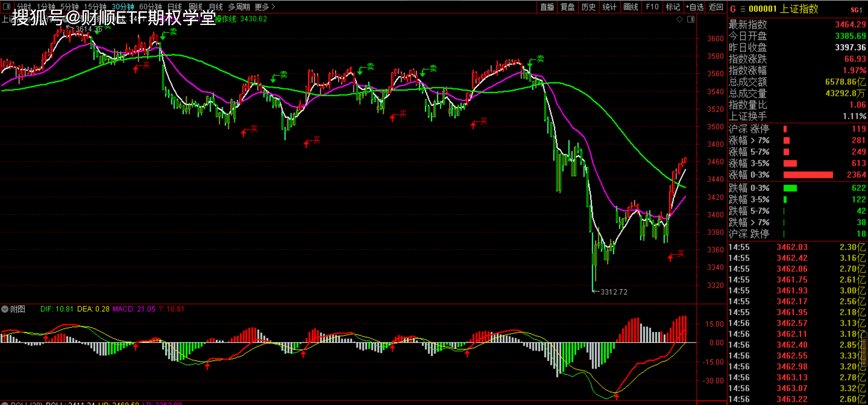The image size is (868, 405).
Task: Open the 多周期 multi-period view
Action: point(239,7)
